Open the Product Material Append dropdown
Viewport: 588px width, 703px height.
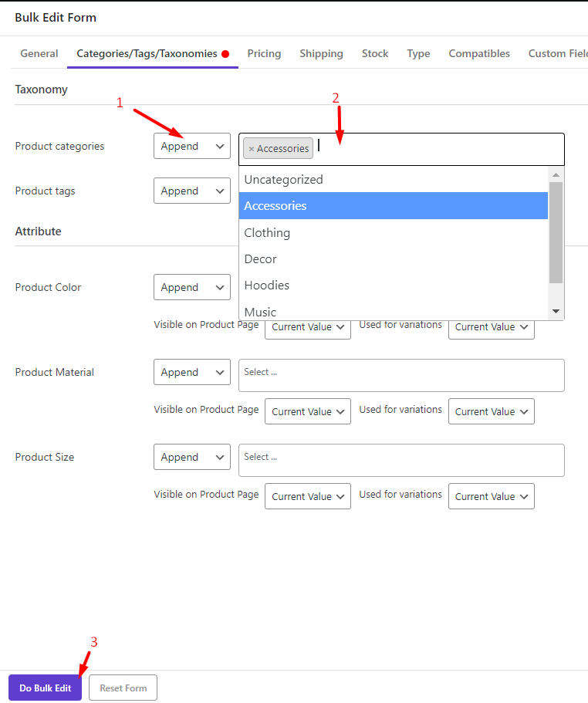point(192,372)
